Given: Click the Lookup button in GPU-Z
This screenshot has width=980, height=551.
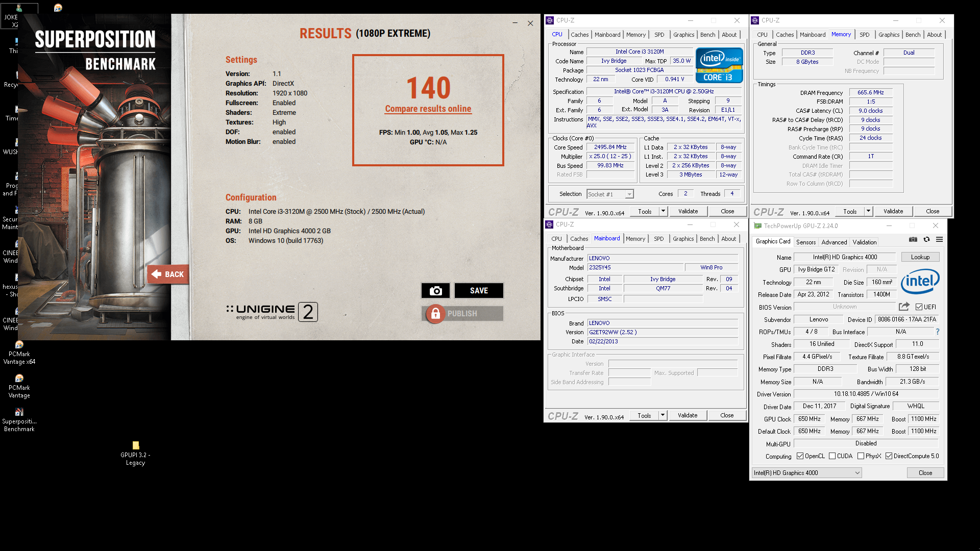Looking at the screenshot, I should coord(920,257).
